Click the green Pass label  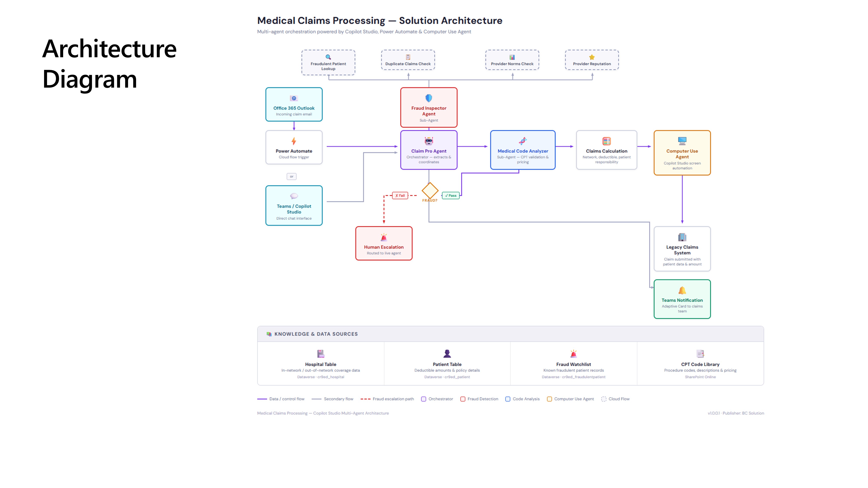pyautogui.click(x=450, y=195)
